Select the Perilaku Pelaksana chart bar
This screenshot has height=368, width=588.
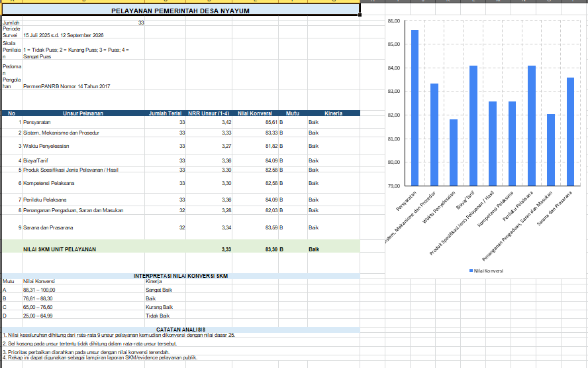(531, 126)
